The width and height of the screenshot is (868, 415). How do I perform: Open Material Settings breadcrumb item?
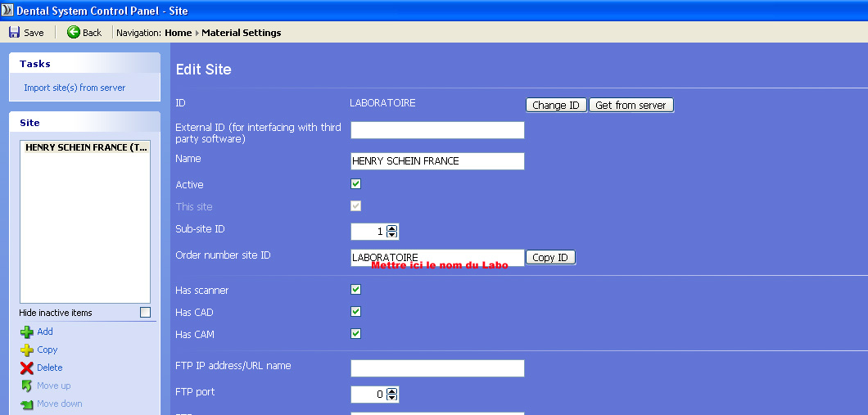point(241,33)
